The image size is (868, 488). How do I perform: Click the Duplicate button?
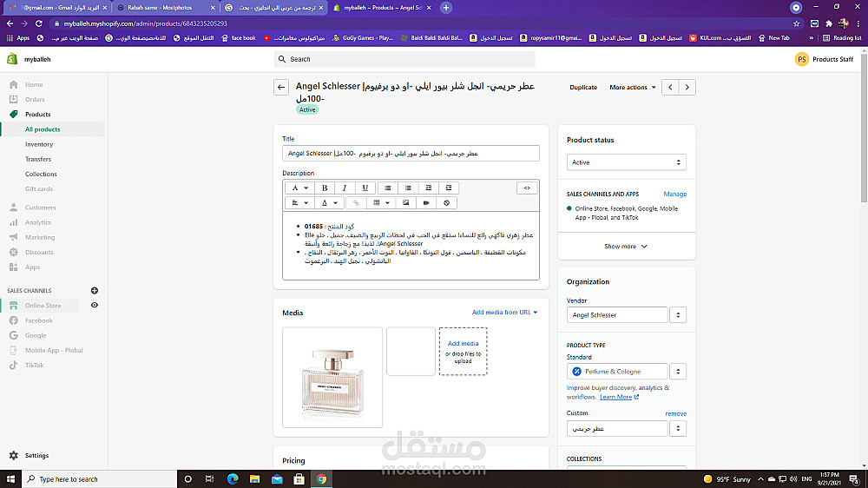(583, 87)
